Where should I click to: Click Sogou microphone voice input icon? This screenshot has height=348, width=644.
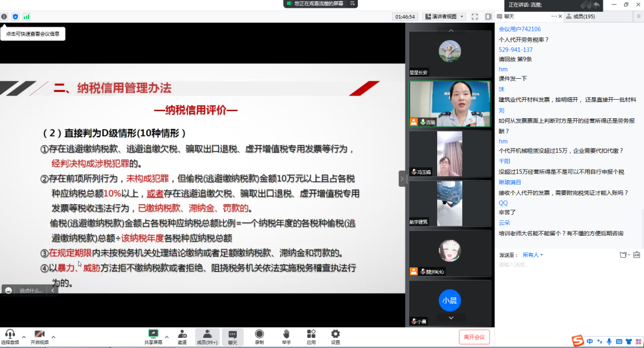pyautogui.click(x=609, y=341)
